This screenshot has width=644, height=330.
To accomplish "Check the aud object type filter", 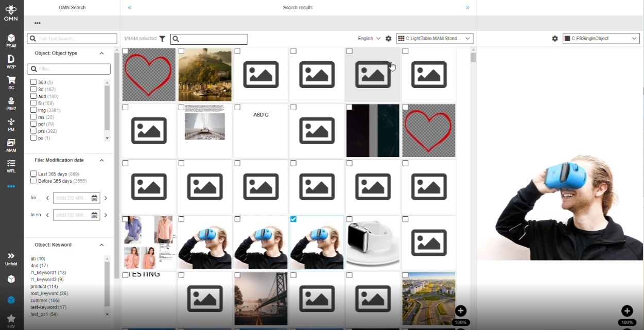I will click(x=33, y=96).
